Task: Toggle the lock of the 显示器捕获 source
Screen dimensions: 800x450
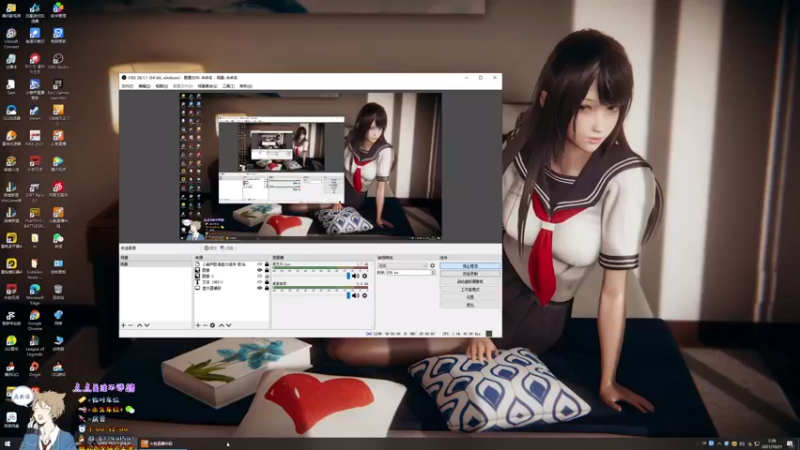Action: [266, 288]
